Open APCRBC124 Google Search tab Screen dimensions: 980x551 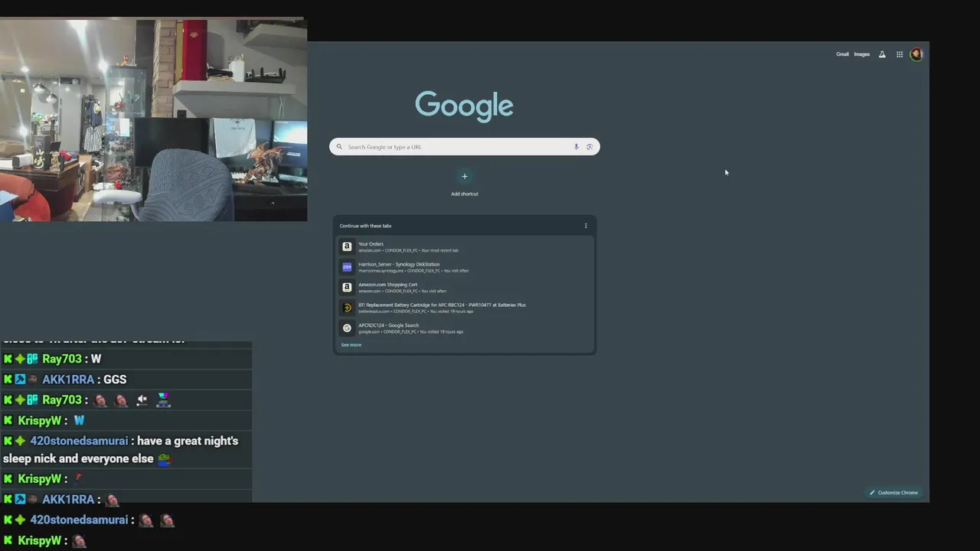(x=465, y=328)
